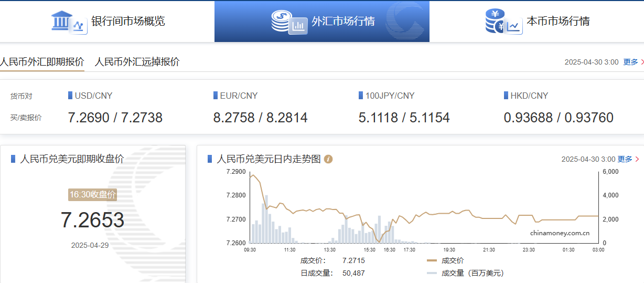Switch to the 本币市场行情 tab
The image size is (644, 283).
536,22
